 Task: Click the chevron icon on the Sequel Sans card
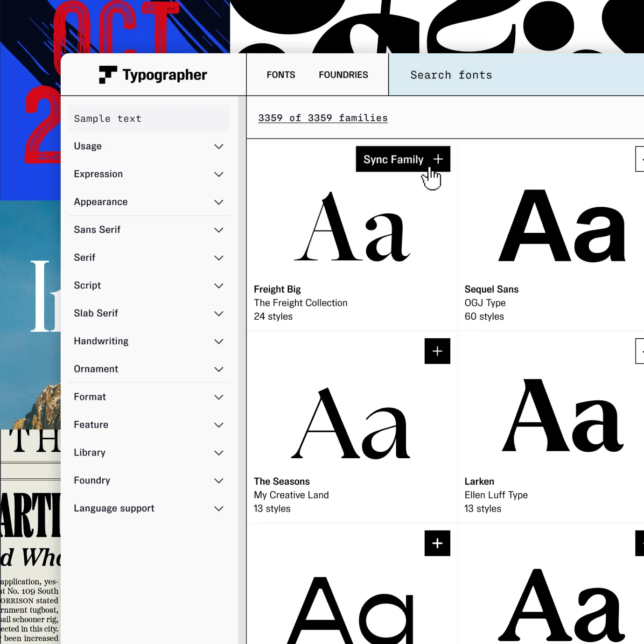pyautogui.click(x=641, y=159)
